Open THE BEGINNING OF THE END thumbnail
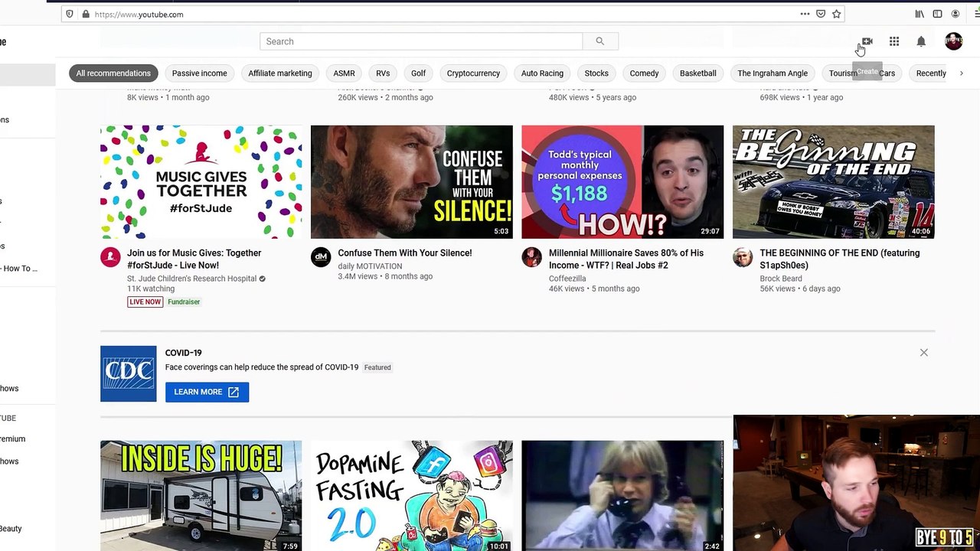Image resolution: width=980 pixels, height=551 pixels. pos(833,182)
